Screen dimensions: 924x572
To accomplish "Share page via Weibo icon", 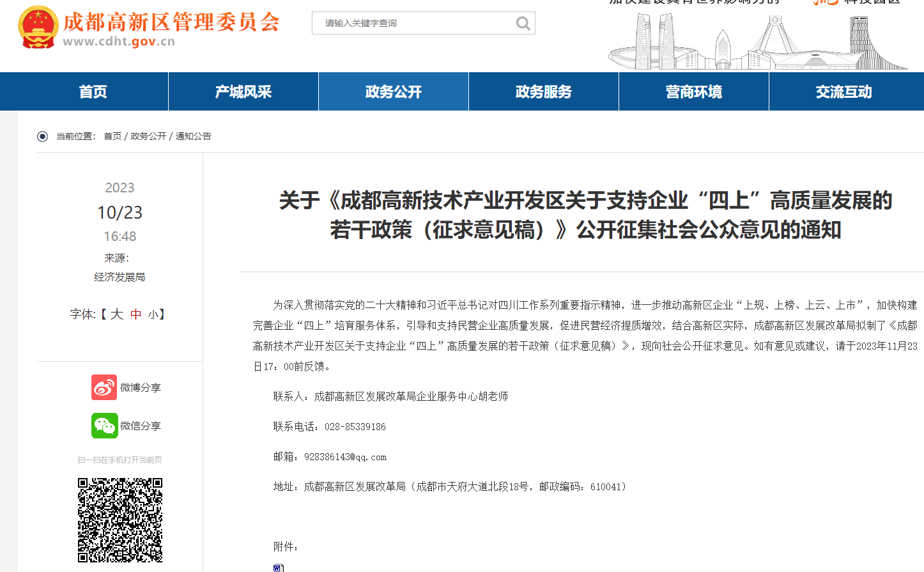I will [x=104, y=387].
